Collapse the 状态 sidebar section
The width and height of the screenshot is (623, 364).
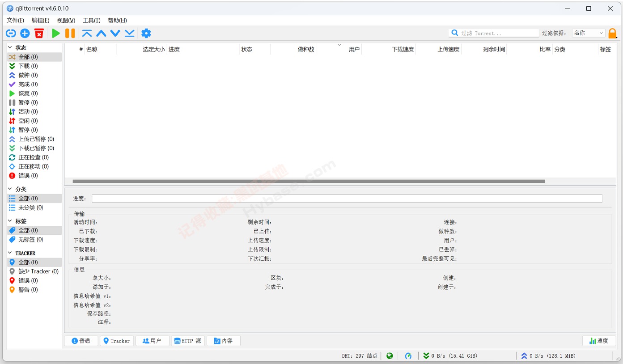(11, 47)
